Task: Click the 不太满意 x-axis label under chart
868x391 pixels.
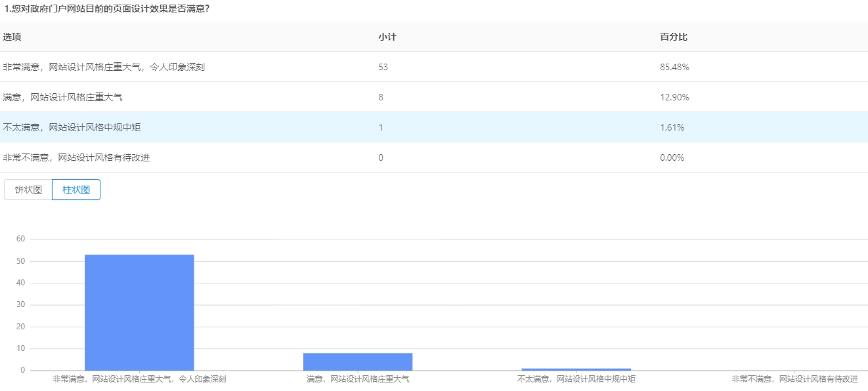Action: coord(576,379)
